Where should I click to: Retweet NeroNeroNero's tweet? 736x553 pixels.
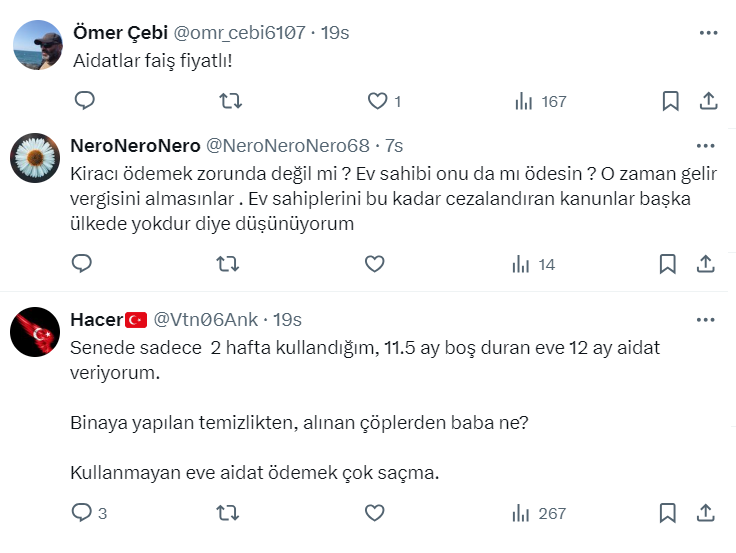tap(228, 264)
